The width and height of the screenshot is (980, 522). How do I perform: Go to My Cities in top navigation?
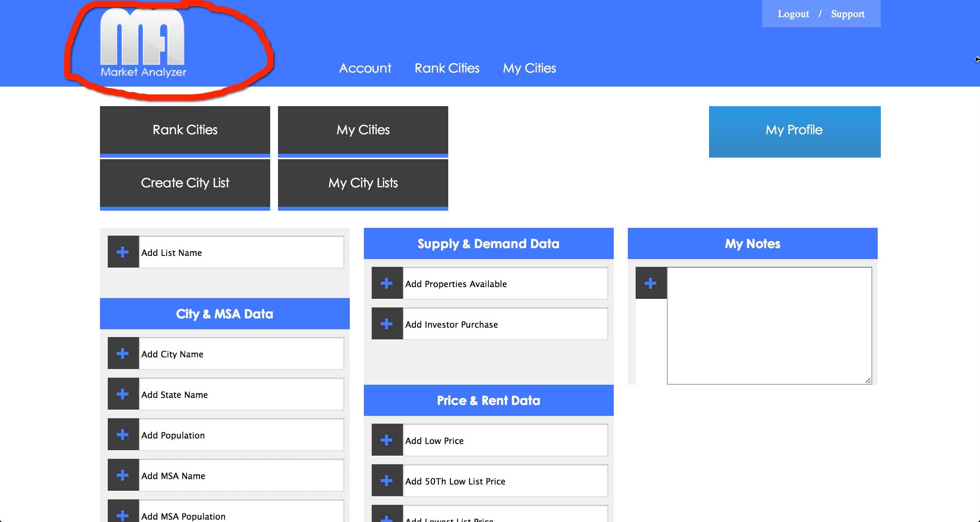point(529,68)
